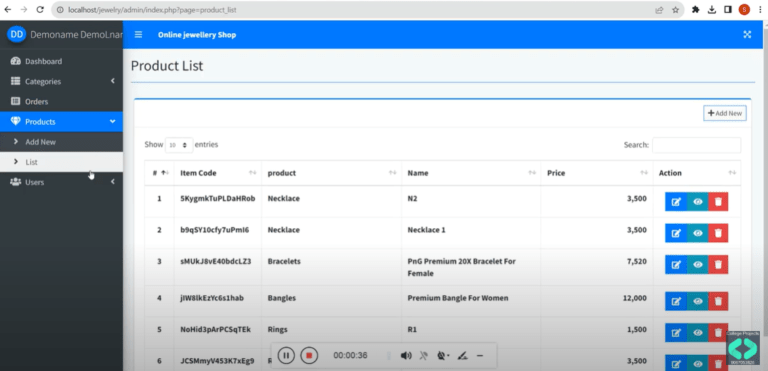Open recorder annotation pen tool
The height and width of the screenshot is (371, 768).
462,355
